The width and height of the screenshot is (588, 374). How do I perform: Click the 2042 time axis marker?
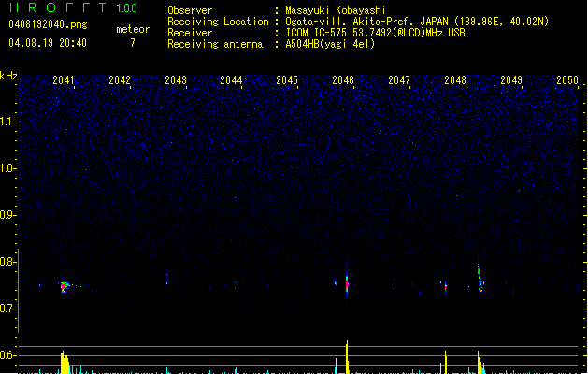[x=120, y=80]
